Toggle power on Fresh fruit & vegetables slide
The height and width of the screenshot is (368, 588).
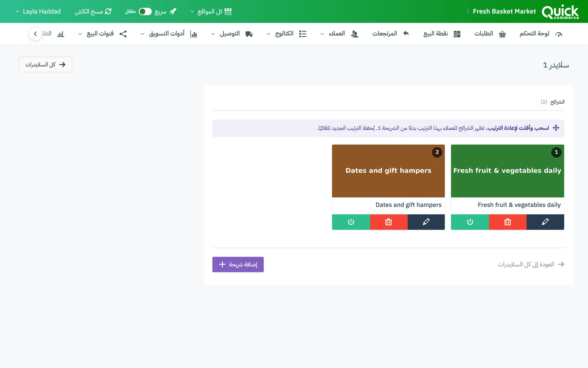click(470, 222)
